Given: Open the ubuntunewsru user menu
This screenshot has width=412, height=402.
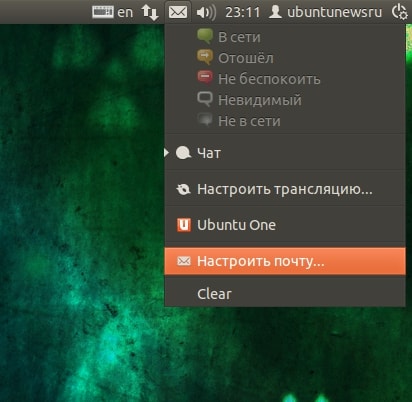Looking at the screenshot, I should (x=334, y=12).
